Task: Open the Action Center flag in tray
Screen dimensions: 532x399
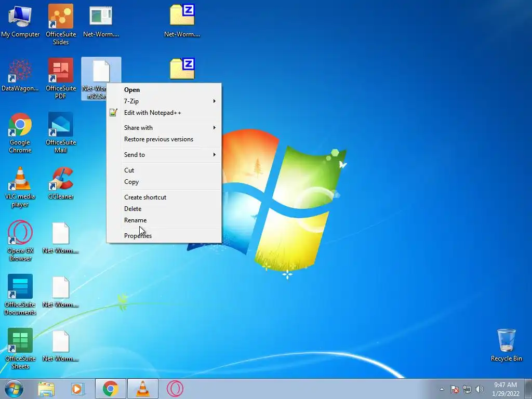Action: [454, 389]
